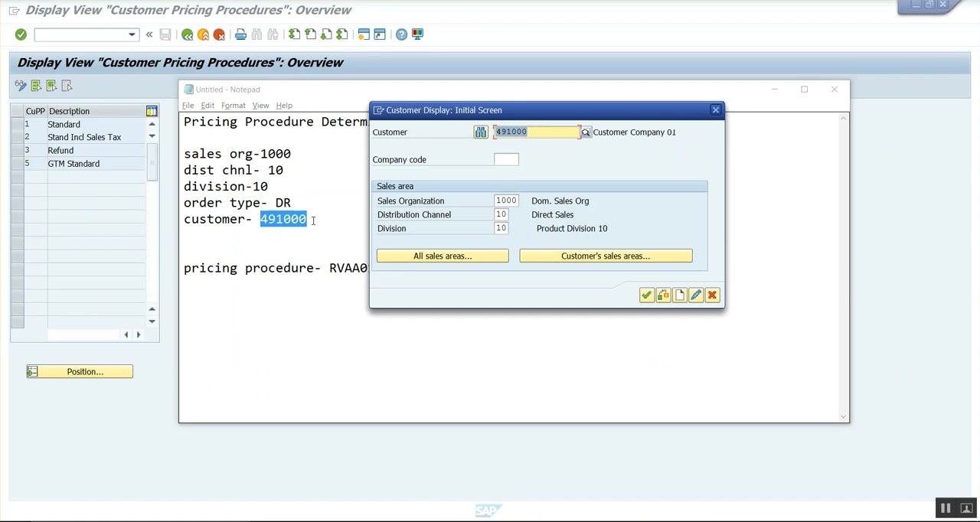Select row selector for Refund entry

tap(17, 150)
